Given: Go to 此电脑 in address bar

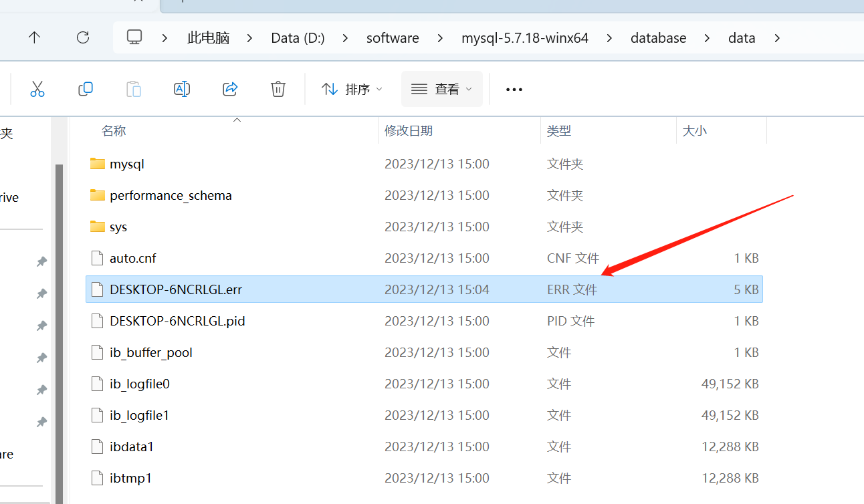Looking at the screenshot, I should tap(208, 38).
